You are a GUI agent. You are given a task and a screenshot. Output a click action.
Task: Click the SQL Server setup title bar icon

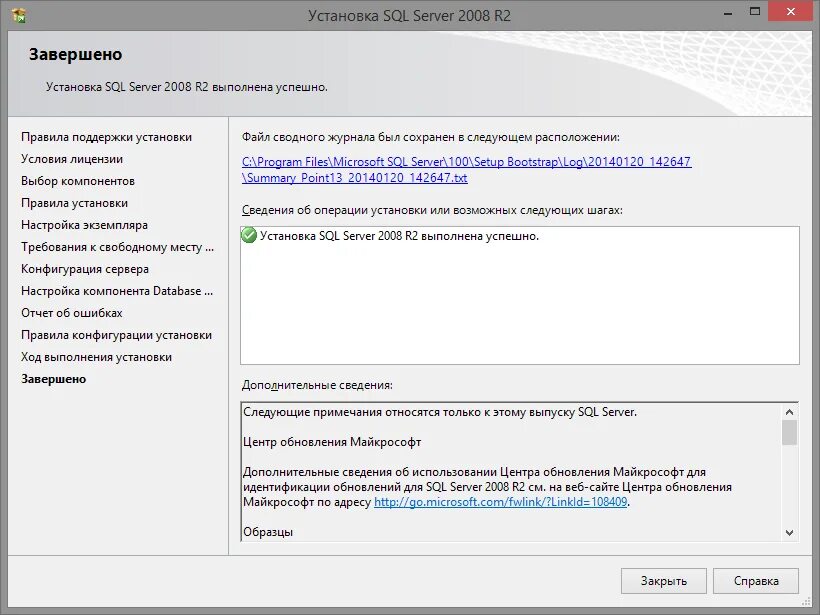point(19,15)
